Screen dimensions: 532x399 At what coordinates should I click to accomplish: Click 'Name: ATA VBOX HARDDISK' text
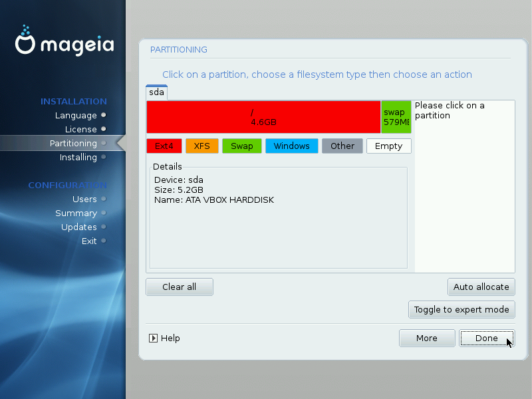pos(214,200)
